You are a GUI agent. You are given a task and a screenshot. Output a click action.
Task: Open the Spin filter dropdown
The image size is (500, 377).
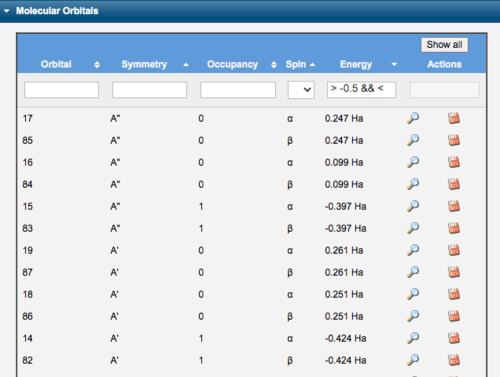click(x=301, y=90)
